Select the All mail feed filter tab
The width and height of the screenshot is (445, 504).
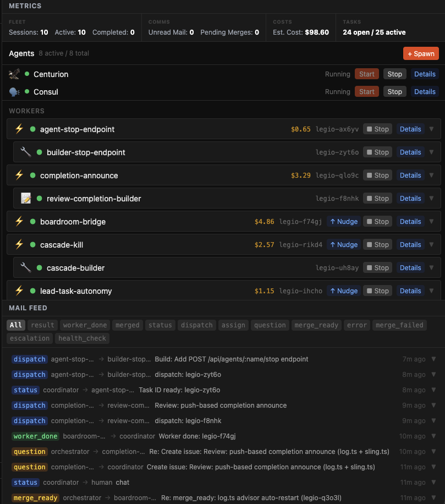[15, 325]
